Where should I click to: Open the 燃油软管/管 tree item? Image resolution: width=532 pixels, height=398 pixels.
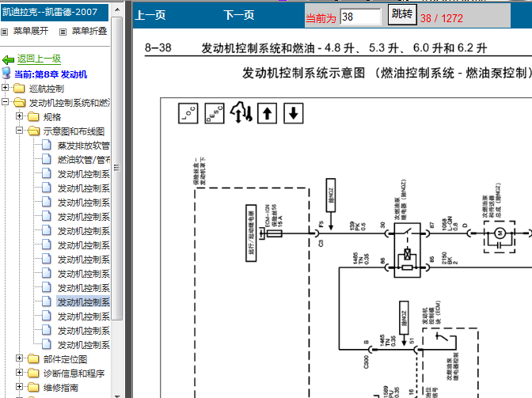click(83, 160)
